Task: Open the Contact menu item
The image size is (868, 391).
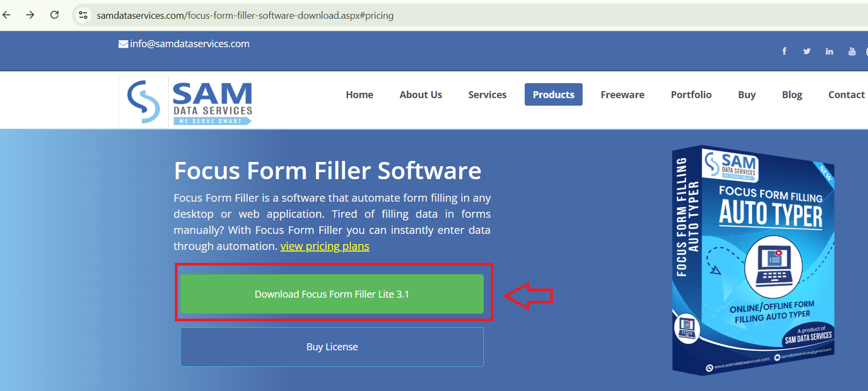Action: (846, 94)
